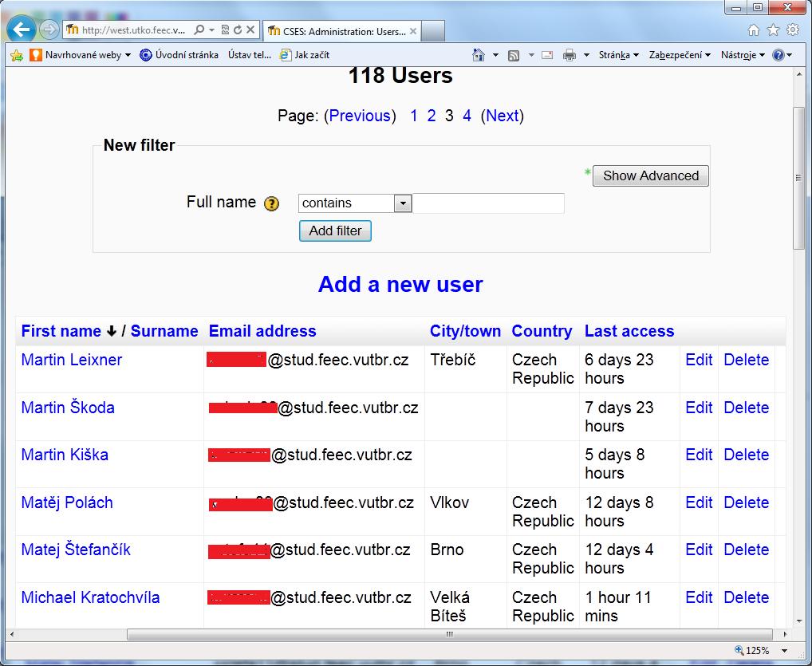The height and width of the screenshot is (666, 812).
Task: Go back with browser Back arrow
Action: [x=22, y=30]
